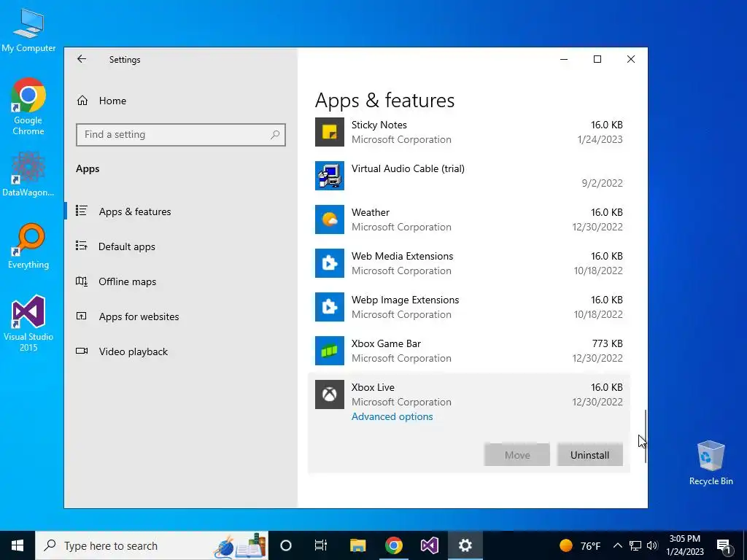Open Windows Start menu
Image resolution: width=747 pixels, height=560 pixels.
(x=18, y=545)
